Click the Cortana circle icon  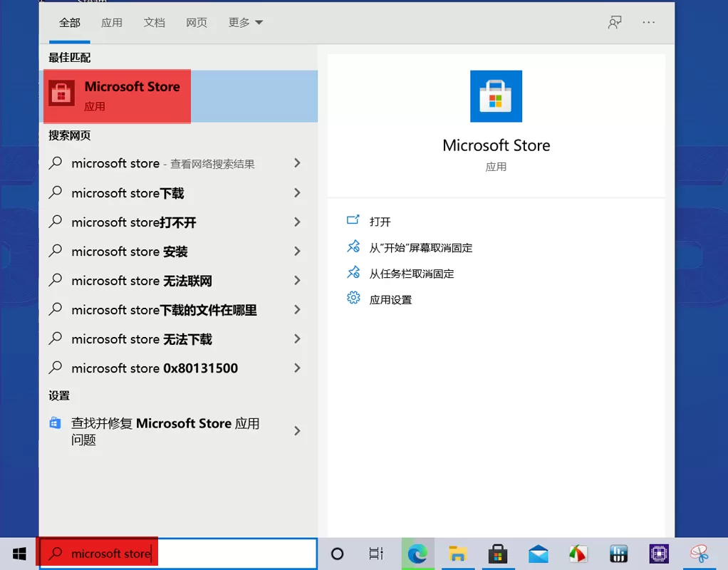tap(338, 554)
